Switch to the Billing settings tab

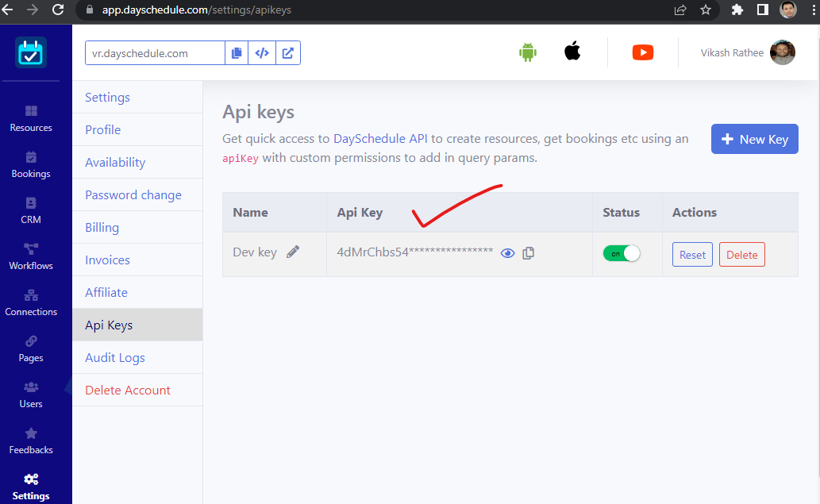[x=102, y=227]
